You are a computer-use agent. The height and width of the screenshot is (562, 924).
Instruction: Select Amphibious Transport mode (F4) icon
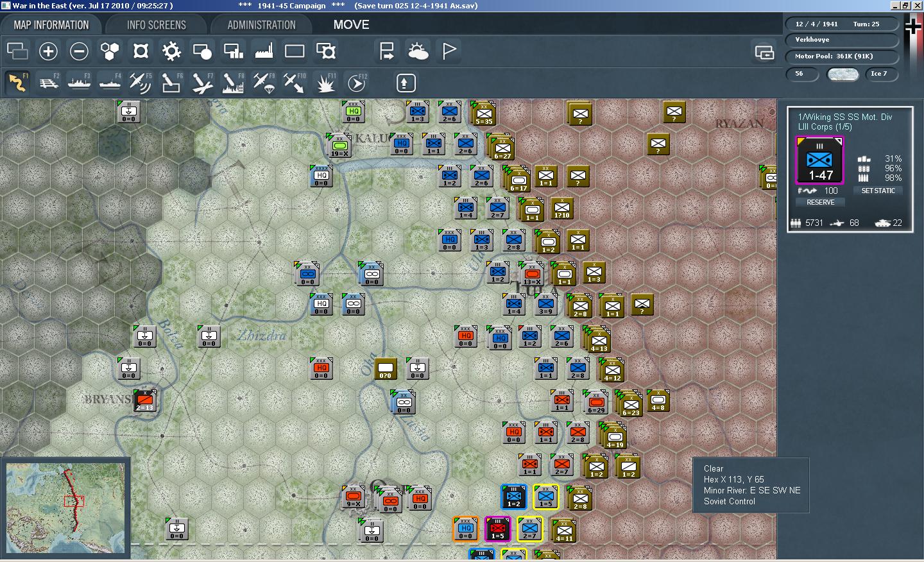pos(110,83)
